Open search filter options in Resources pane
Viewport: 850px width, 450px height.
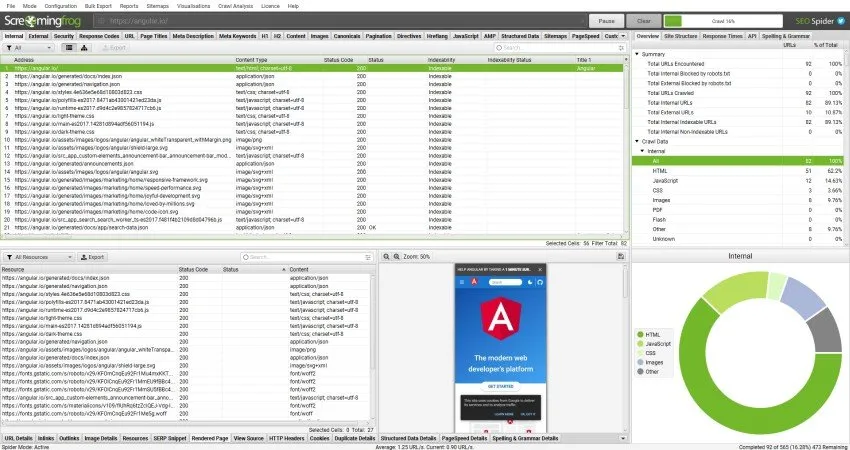253,257
